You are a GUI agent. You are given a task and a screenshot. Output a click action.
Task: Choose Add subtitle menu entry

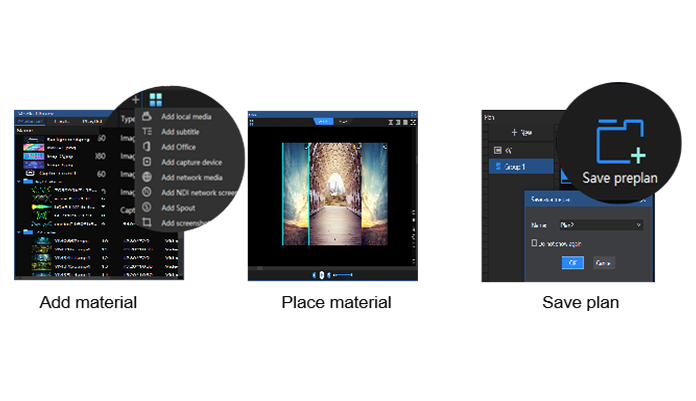(180, 132)
